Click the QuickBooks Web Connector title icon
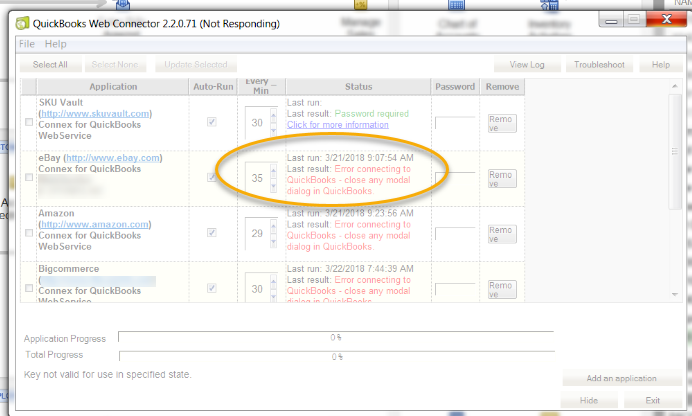This screenshot has width=692, height=416. [x=22, y=23]
